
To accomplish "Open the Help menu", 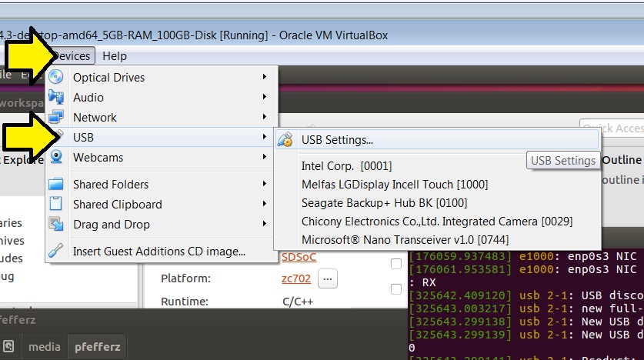I will [x=115, y=56].
